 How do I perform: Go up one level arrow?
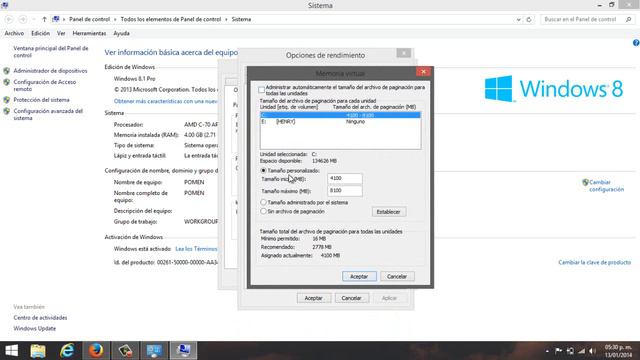pos(44,19)
